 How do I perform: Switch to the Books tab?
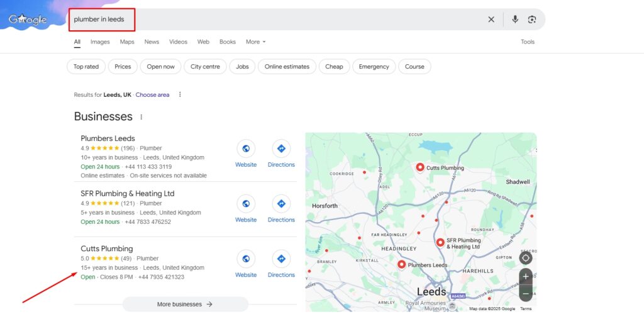click(x=228, y=42)
